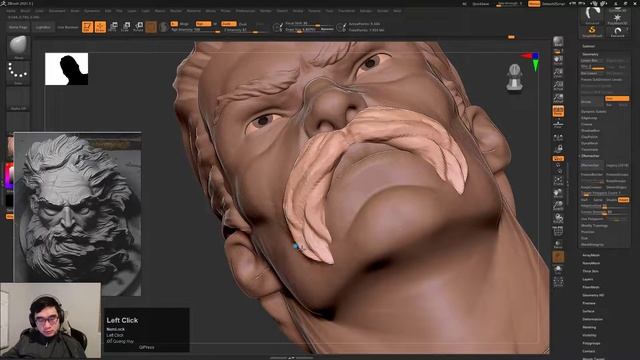This screenshot has height=360, width=640.
Task: Click the Frame mesh icon
Action: [558, 180]
